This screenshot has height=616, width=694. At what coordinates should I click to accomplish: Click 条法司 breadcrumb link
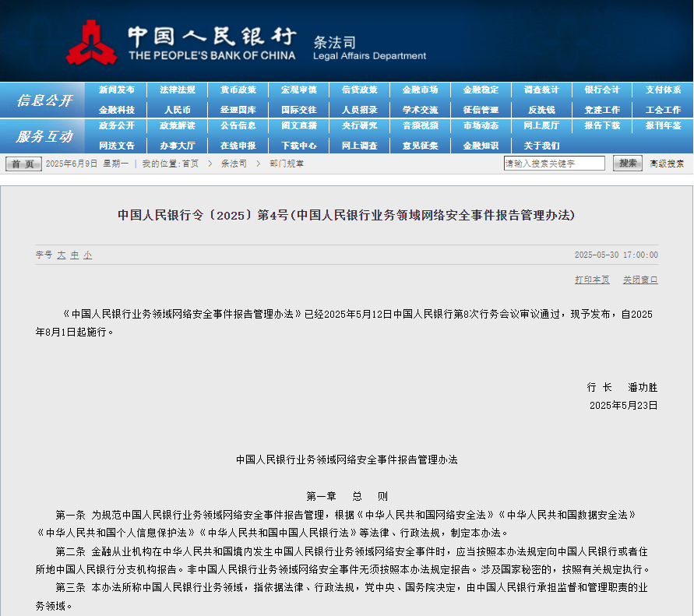[234, 164]
